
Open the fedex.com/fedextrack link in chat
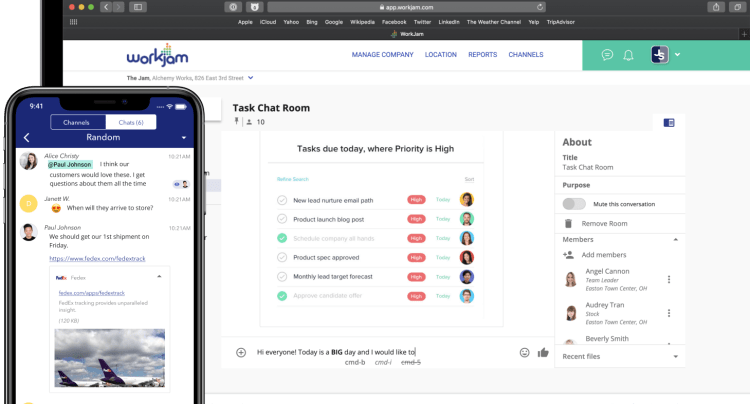coord(97,259)
